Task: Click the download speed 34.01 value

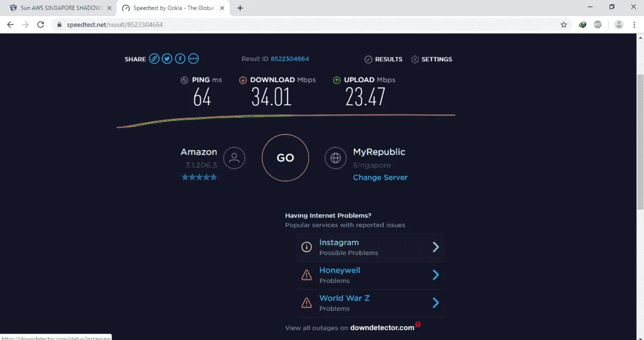Action: click(272, 97)
